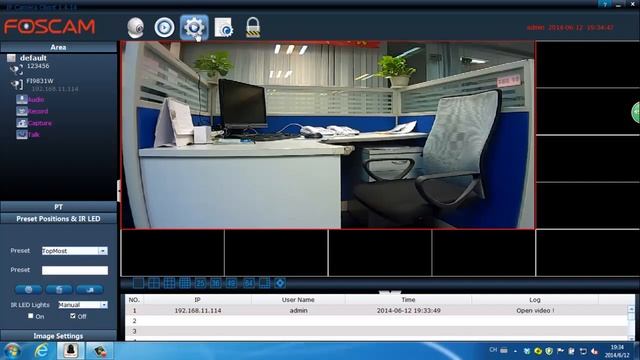The image size is (640, 360).
Task: Click the volume speaker tray icon
Action: click(594, 351)
